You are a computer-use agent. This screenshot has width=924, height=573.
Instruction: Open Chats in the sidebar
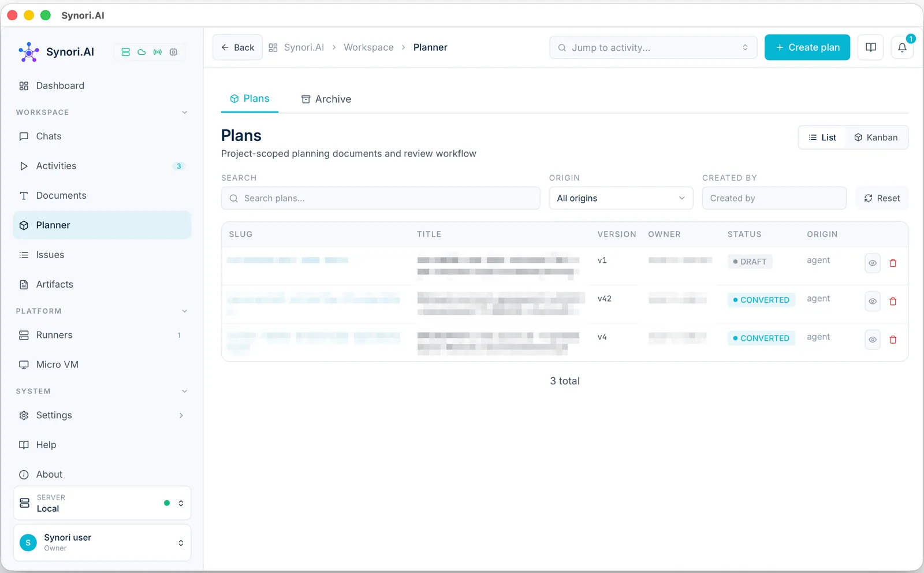coord(102,136)
